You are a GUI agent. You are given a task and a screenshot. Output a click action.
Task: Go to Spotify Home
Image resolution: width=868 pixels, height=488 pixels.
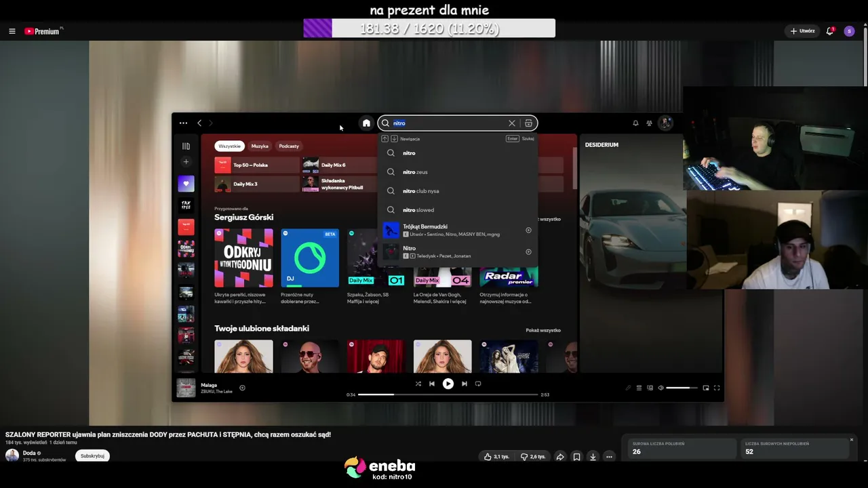[x=366, y=123]
